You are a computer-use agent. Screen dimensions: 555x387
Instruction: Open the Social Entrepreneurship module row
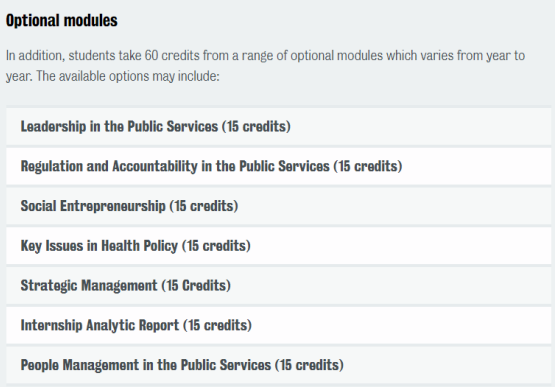click(x=279, y=206)
